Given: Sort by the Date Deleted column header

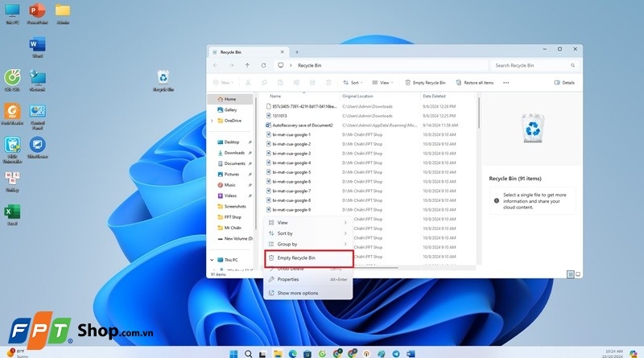Looking at the screenshot, I should [448, 96].
